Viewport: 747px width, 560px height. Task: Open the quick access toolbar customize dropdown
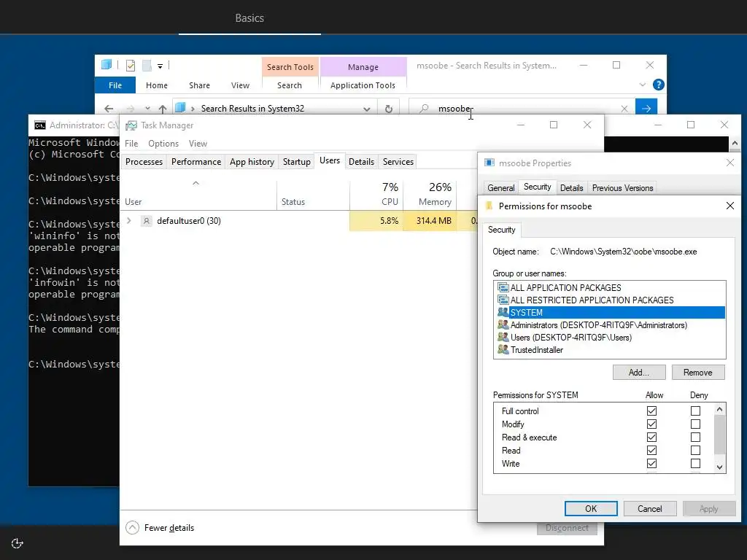click(160, 66)
